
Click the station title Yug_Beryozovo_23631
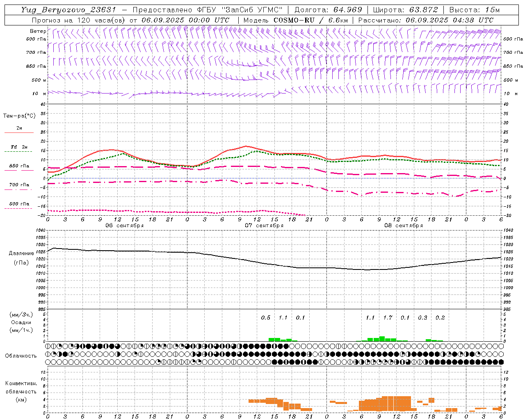(68, 10)
